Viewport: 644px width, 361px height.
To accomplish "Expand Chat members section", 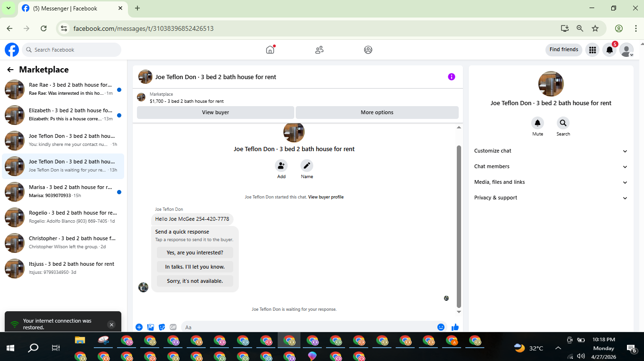I will (551, 167).
